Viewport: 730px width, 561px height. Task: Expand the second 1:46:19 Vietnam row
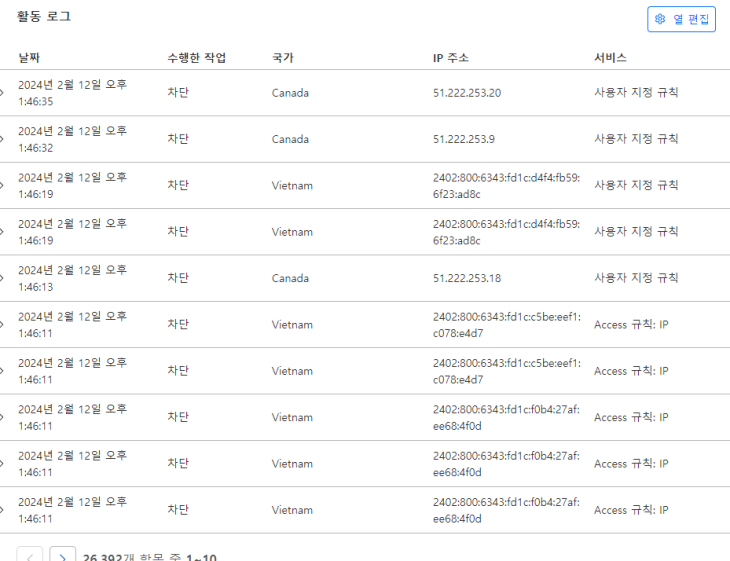coord(3,232)
